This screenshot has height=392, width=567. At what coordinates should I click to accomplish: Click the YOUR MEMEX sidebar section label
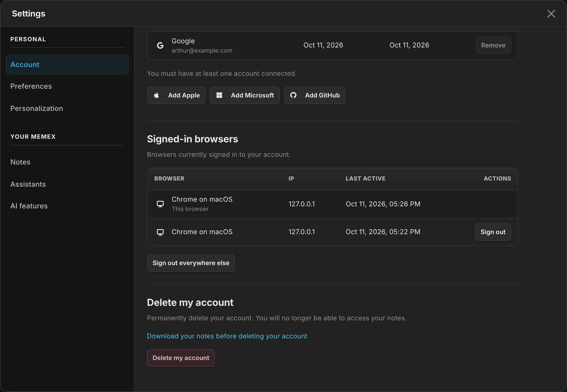[33, 136]
